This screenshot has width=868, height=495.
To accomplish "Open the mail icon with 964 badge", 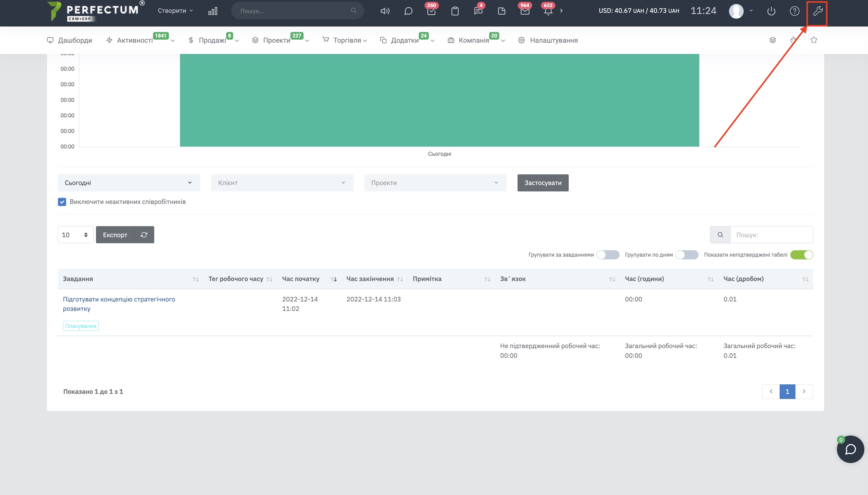I will [525, 11].
